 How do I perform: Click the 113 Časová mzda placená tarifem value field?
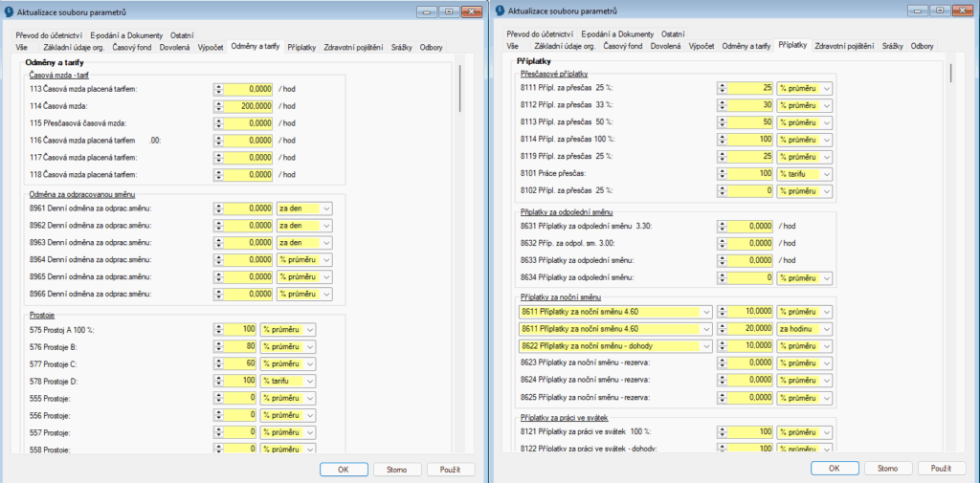pyautogui.click(x=247, y=88)
